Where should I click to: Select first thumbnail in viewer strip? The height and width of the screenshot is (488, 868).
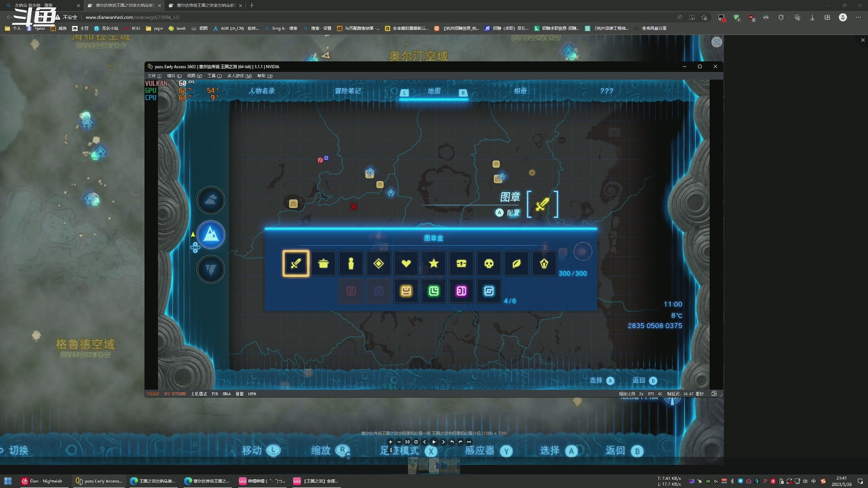tap(413, 465)
